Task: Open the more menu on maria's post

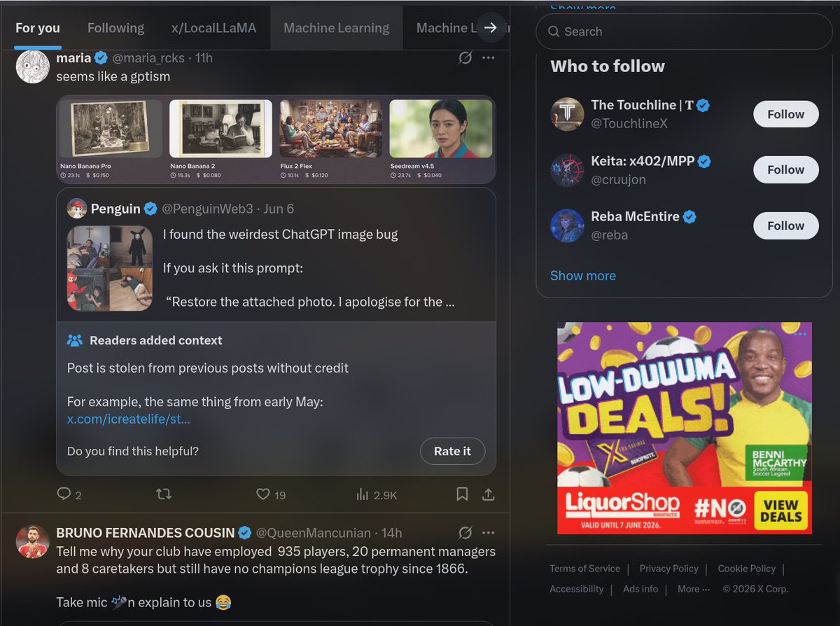Action: pyautogui.click(x=489, y=57)
